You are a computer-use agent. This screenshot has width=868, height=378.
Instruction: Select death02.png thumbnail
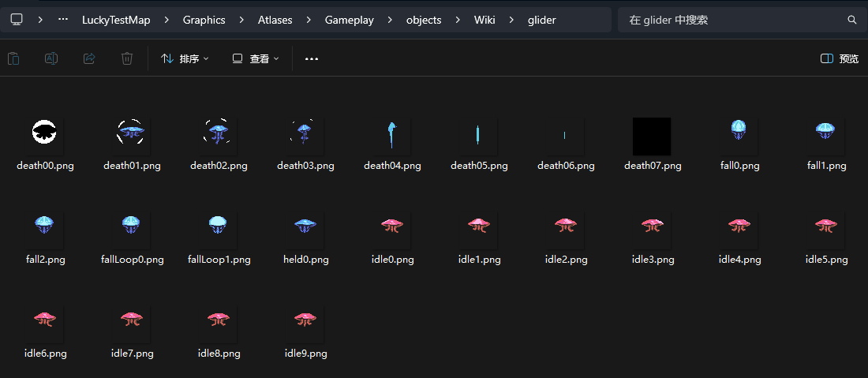(218, 137)
